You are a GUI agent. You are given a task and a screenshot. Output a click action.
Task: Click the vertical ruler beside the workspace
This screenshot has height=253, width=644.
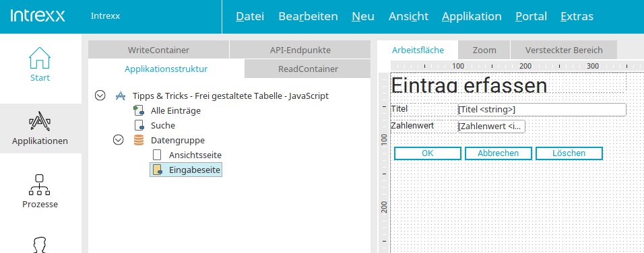point(384,163)
